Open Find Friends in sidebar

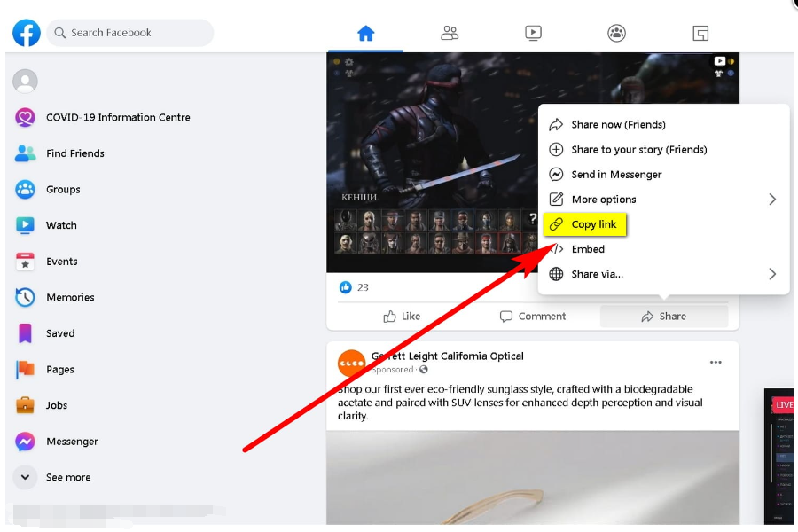coord(74,153)
